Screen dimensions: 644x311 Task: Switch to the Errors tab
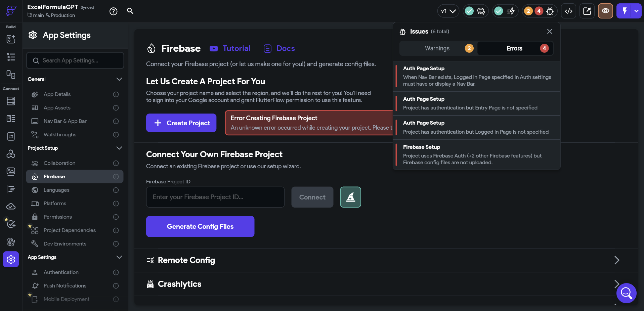[x=515, y=48]
